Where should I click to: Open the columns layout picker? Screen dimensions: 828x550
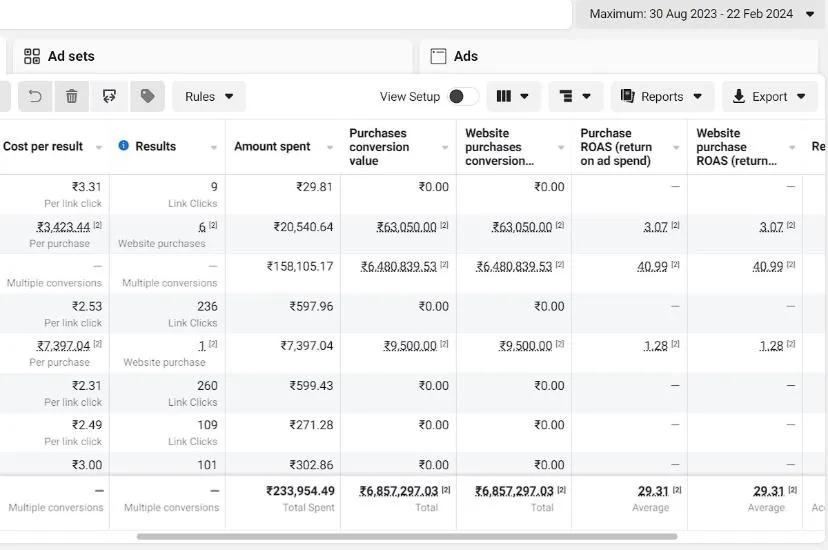click(x=513, y=96)
